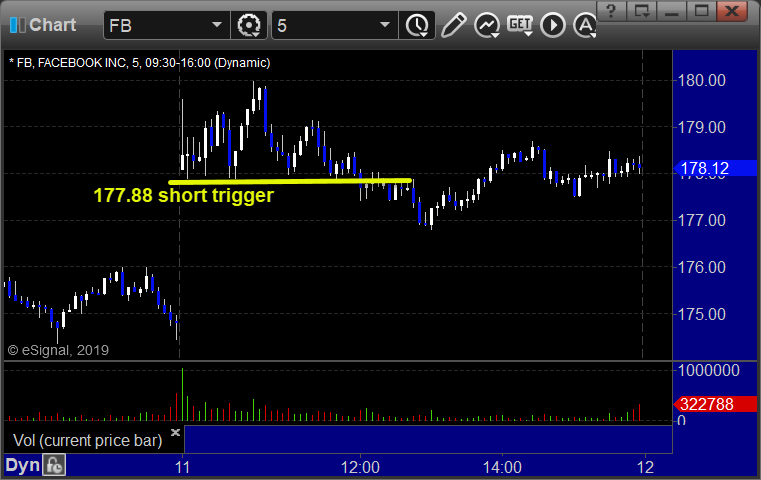Remove the Vol study with x
Viewport: 761px width, 480px height.
[x=175, y=432]
